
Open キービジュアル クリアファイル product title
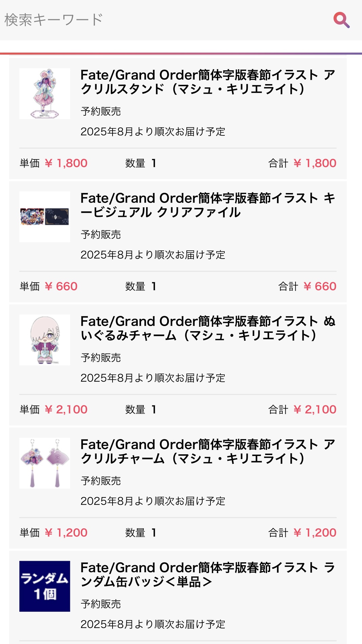[x=207, y=205]
